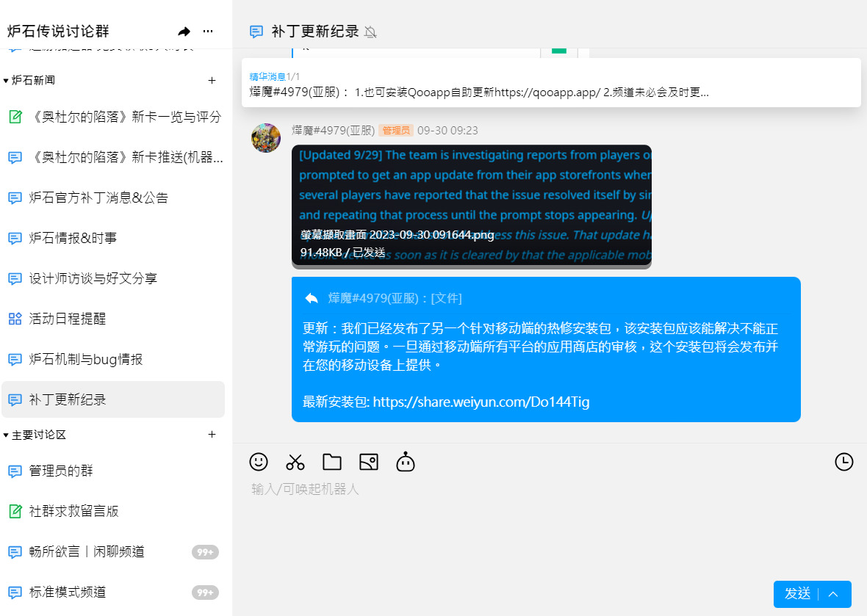Click the scissors screenshot tool
867x616 pixels.
coord(295,462)
